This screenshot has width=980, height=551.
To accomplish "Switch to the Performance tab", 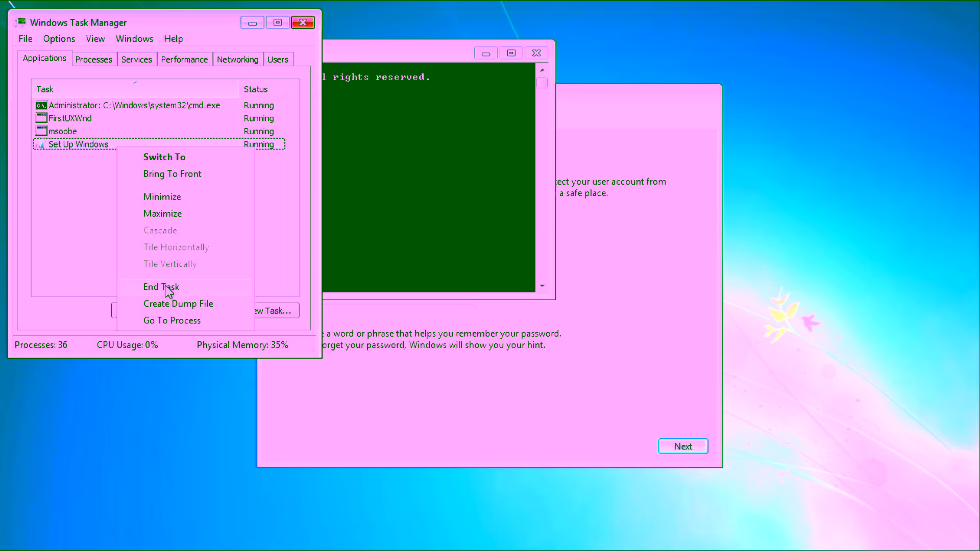I will 184,60.
